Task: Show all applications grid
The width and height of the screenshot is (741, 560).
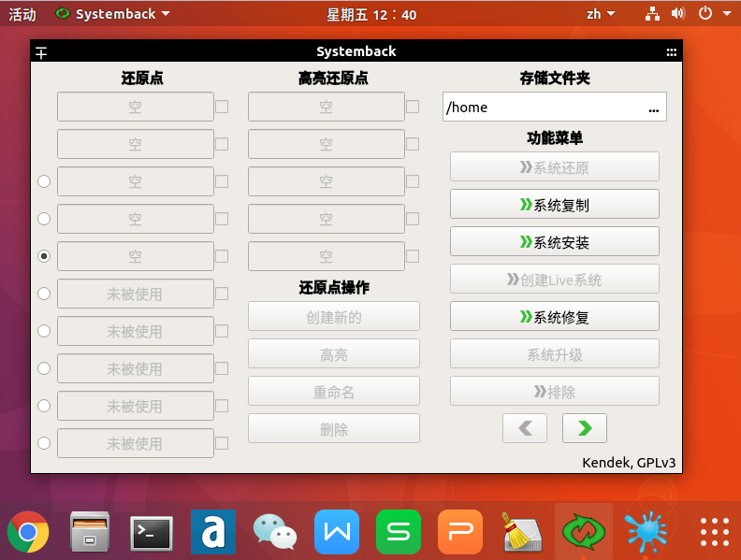Action: coord(715,532)
